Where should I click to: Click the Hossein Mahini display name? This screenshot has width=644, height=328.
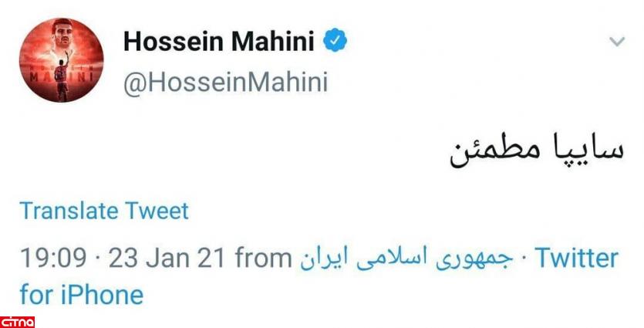tap(218, 42)
